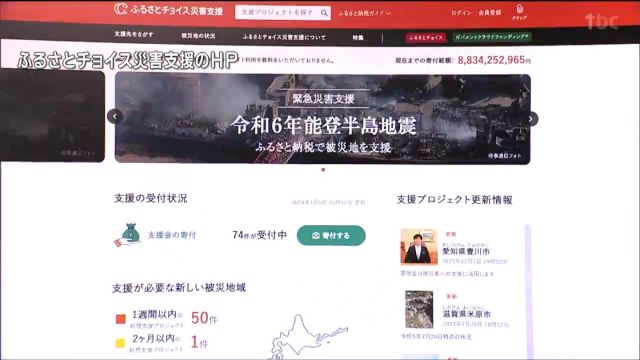The width and height of the screenshot is (640, 360).
Task: Click the donation money bag icon
Action: (x=127, y=235)
